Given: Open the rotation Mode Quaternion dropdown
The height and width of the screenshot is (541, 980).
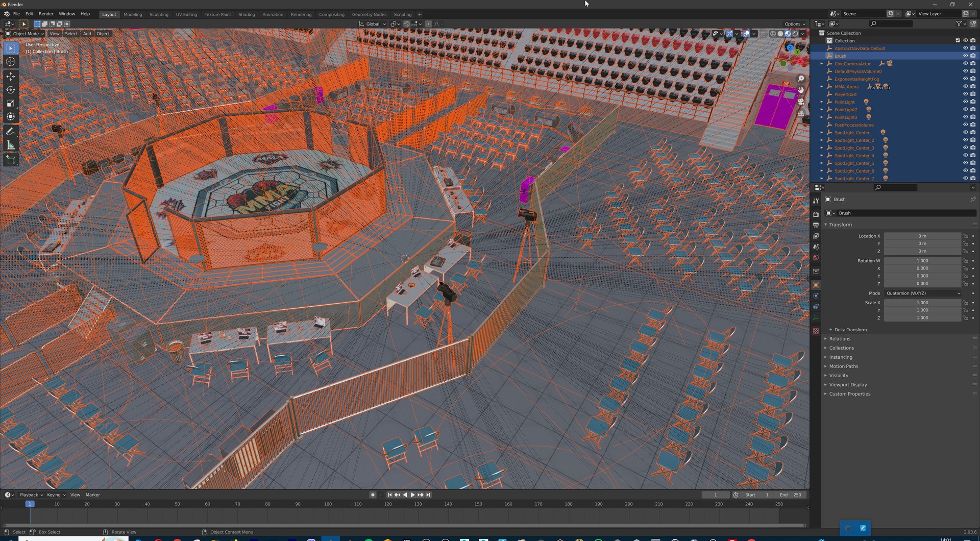Looking at the screenshot, I should (x=923, y=293).
